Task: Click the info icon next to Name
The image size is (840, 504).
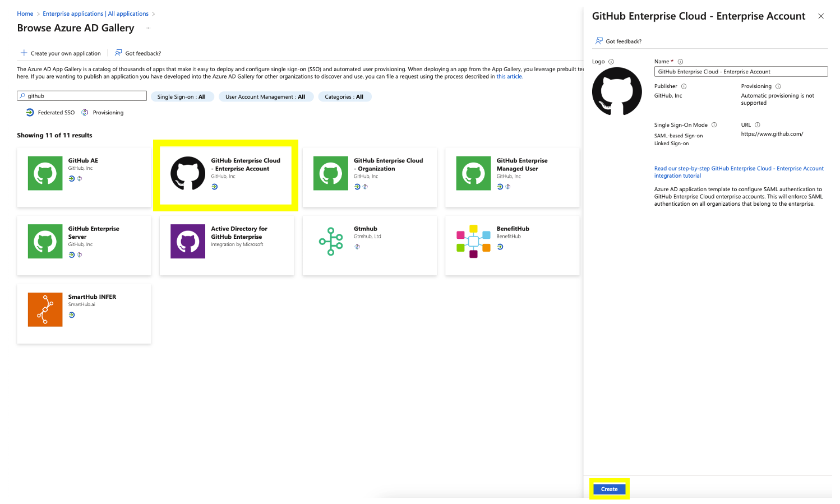Action: coord(680,62)
